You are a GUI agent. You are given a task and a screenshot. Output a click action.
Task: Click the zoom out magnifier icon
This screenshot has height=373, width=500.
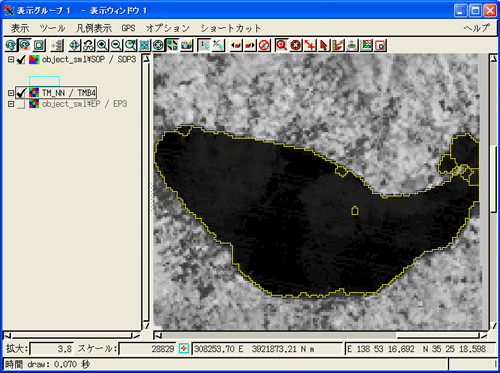[116, 45]
